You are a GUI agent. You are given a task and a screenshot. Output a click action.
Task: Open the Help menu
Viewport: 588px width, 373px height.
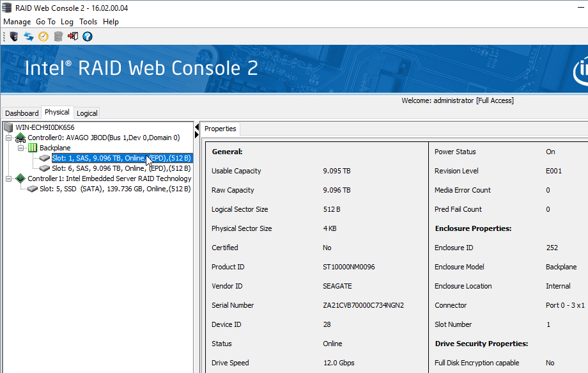tap(111, 22)
